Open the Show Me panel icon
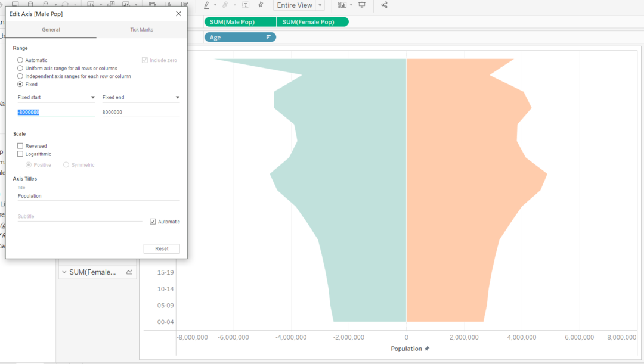 coord(342,5)
